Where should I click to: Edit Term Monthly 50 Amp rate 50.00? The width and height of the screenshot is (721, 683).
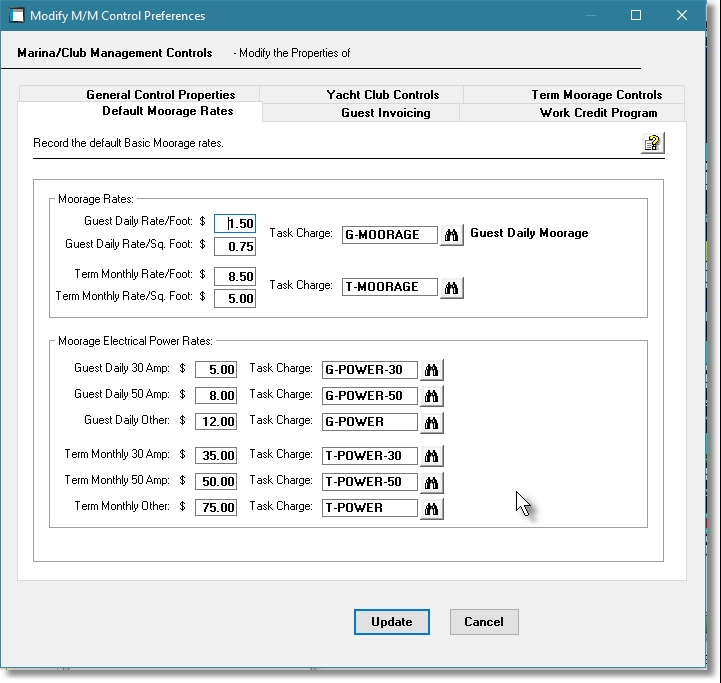coord(216,482)
